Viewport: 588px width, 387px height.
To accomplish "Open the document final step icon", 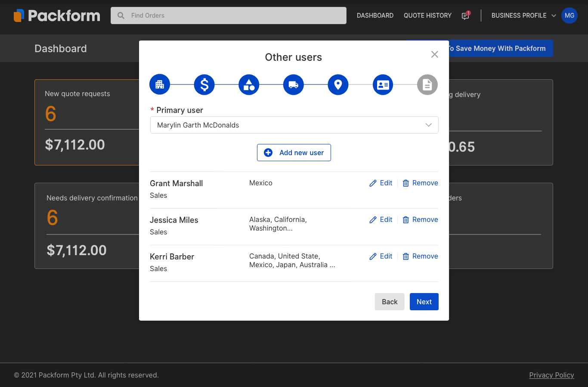I will coord(427,84).
